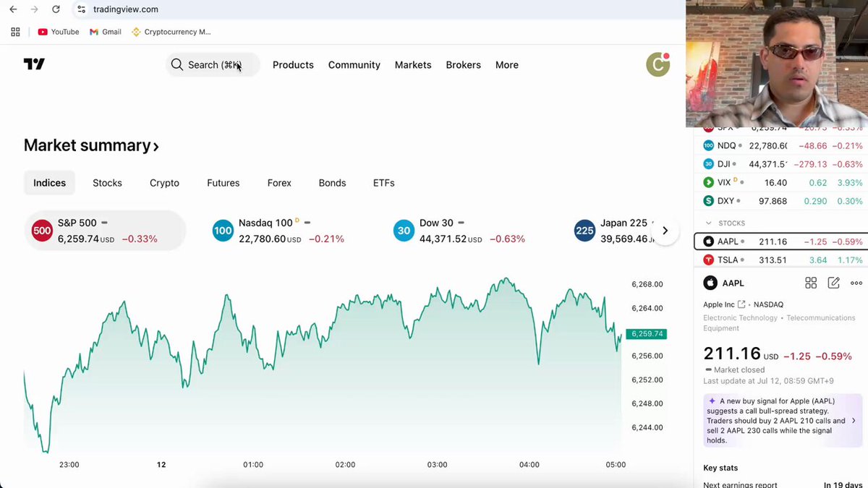Select the S&P 500 index card
Image resolution: width=868 pixels, height=488 pixels.
tap(105, 231)
